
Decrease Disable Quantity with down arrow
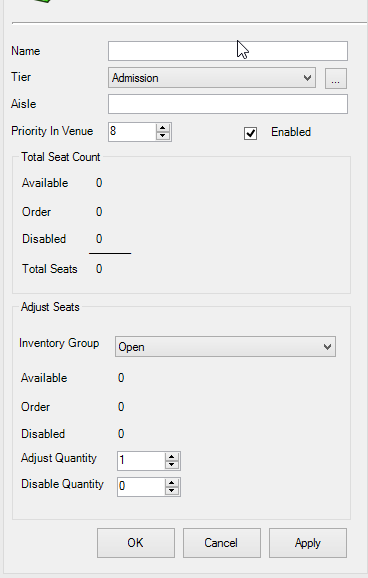171,491
